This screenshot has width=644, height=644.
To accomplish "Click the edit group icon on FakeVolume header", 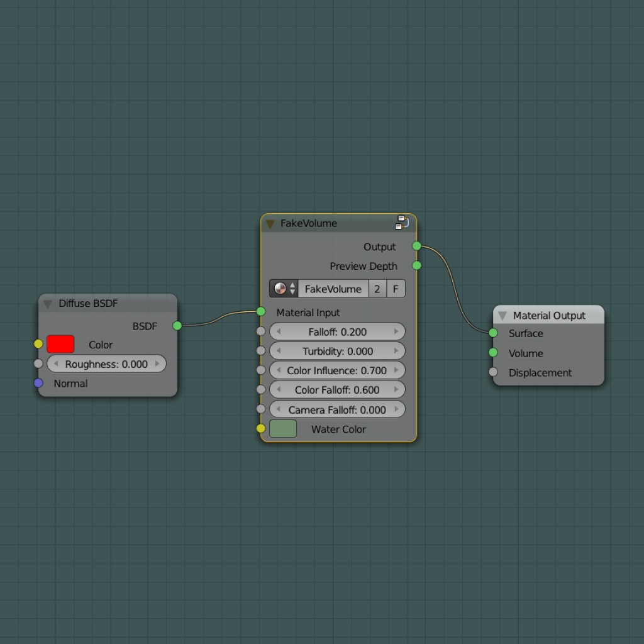I will pos(402,222).
